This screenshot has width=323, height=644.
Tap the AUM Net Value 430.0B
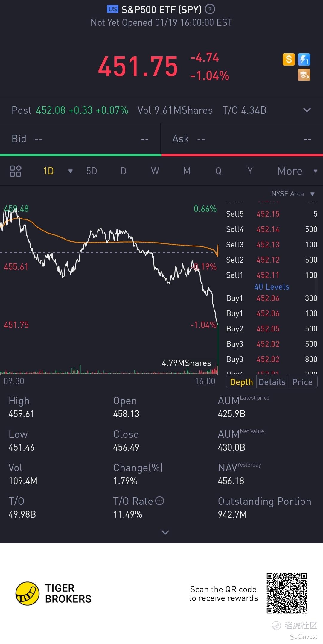coord(241,441)
